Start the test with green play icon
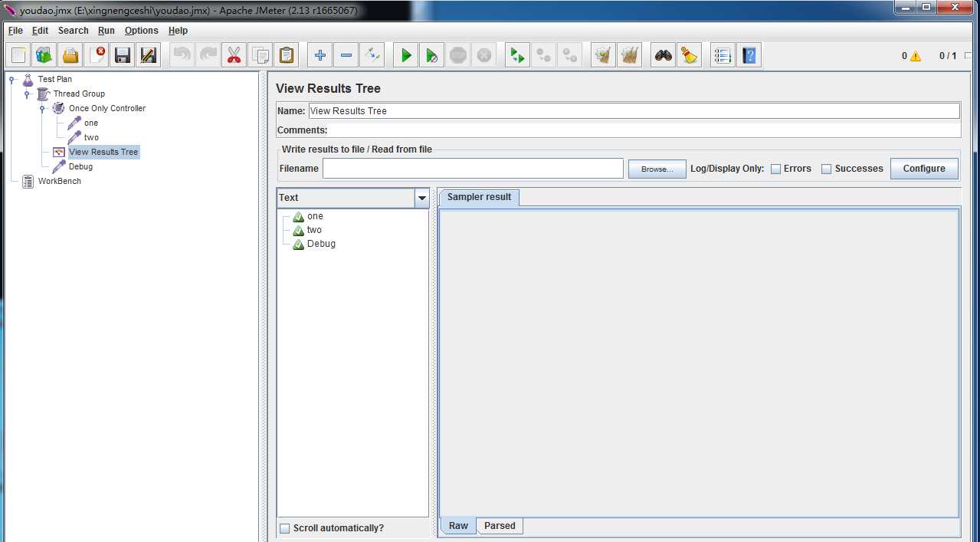Image resolution: width=980 pixels, height=542 pixels. pyautogui.click(x=406, y=55)
